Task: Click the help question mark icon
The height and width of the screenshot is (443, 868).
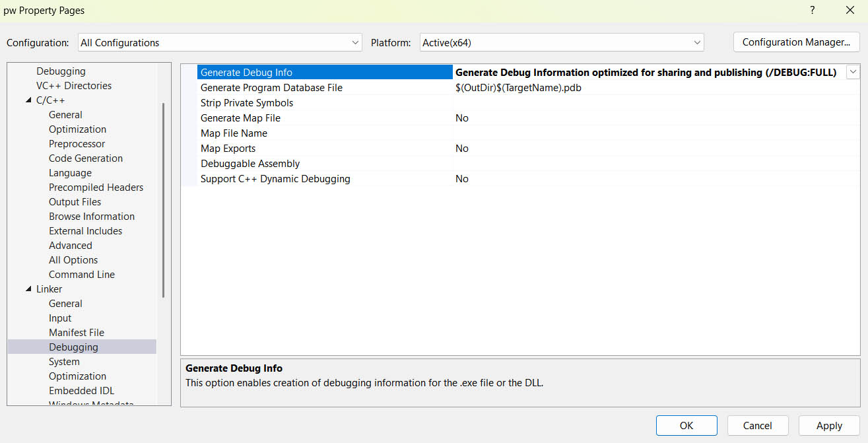Action: [x=812, y=11]
